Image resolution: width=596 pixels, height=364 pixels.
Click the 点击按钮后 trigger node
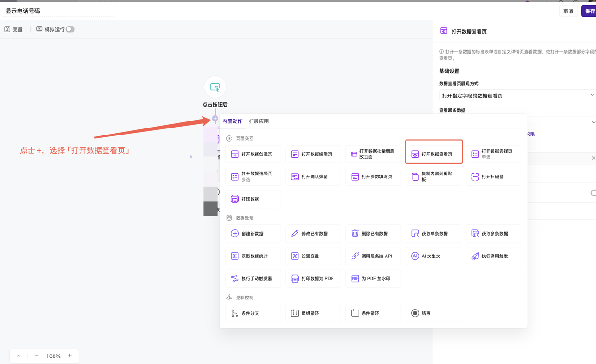tap(215, 88)
